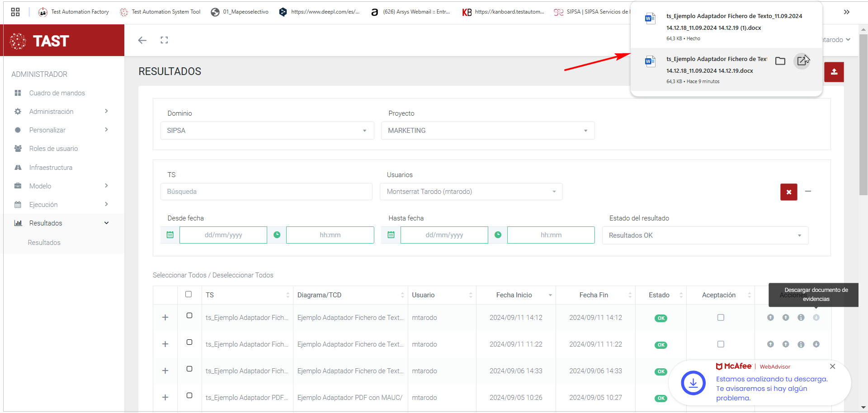Open the Dominio dropdown showing SIPSA
Screen dimensions: 868x413
pos(267,131)
